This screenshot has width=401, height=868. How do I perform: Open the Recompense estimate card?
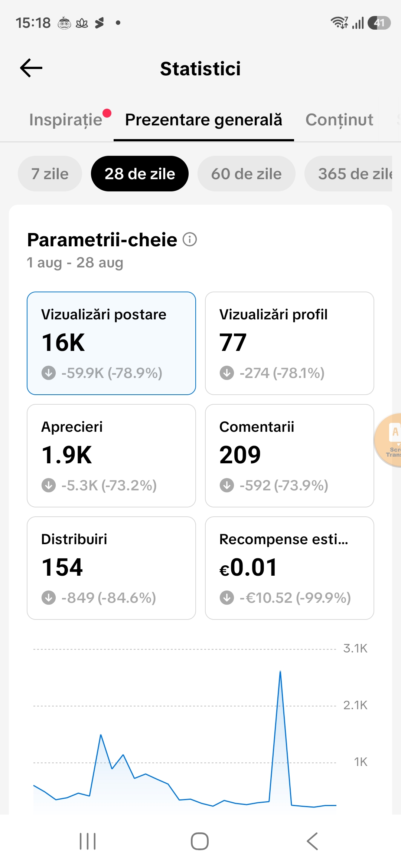point(290,568)
